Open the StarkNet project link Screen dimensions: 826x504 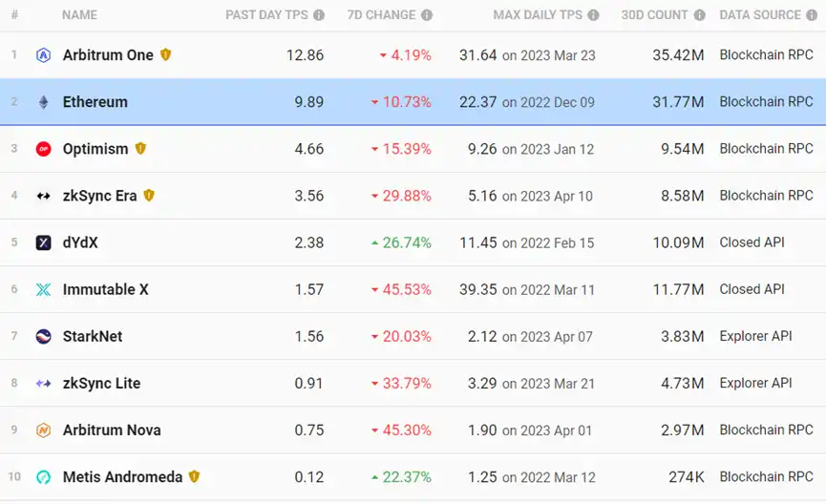[x=93, y=336]
